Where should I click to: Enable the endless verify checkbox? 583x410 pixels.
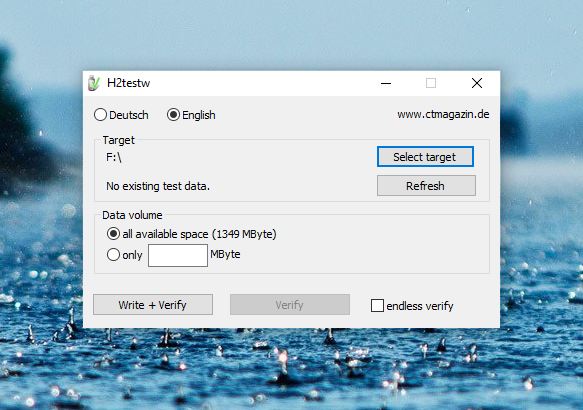pyautogui.click(x=377, y=306)
